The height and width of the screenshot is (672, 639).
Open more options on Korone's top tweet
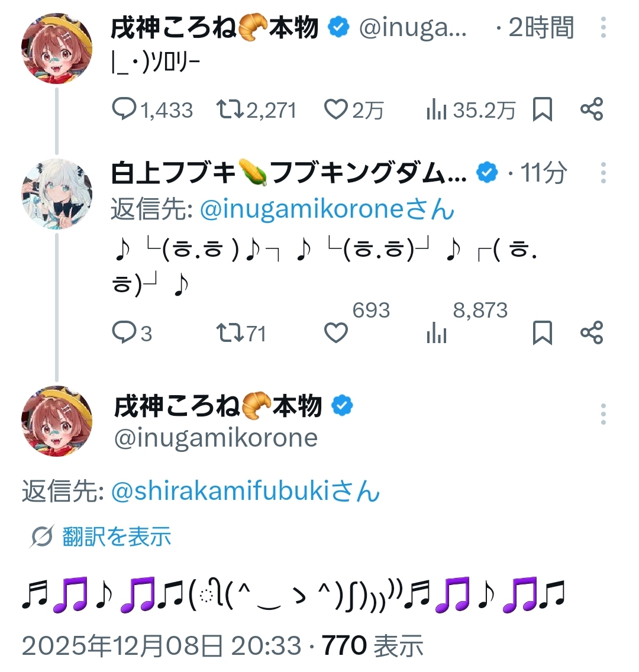click(x=603, y=27)
